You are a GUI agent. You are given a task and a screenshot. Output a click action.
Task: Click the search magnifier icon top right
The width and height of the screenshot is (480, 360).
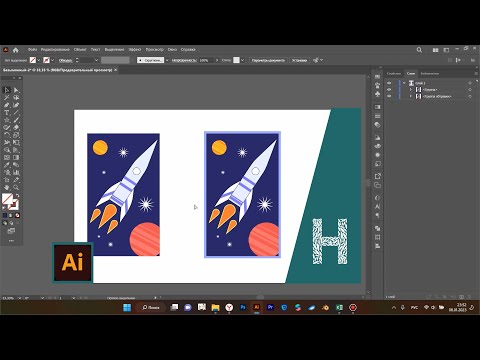tap(419, 50)
